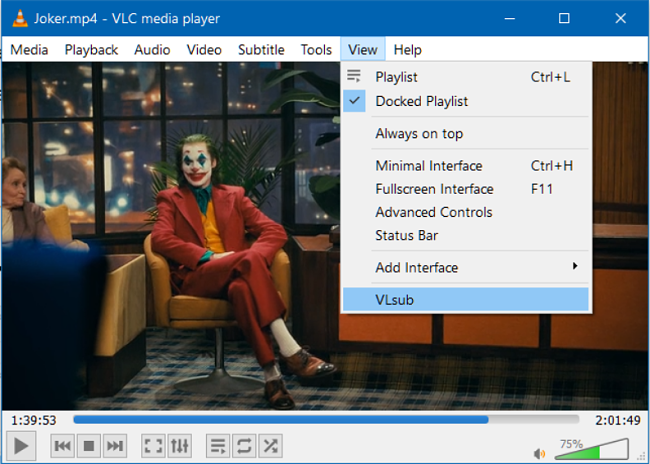The width and height of the screenshot is (650, 464).
Task: Click the Play button
Action: point(21,446)
